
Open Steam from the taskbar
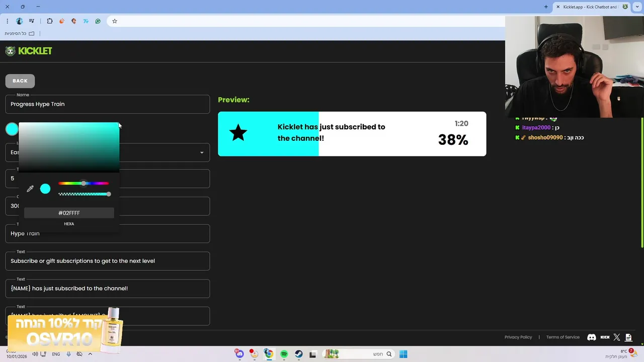tap(299, 354)
